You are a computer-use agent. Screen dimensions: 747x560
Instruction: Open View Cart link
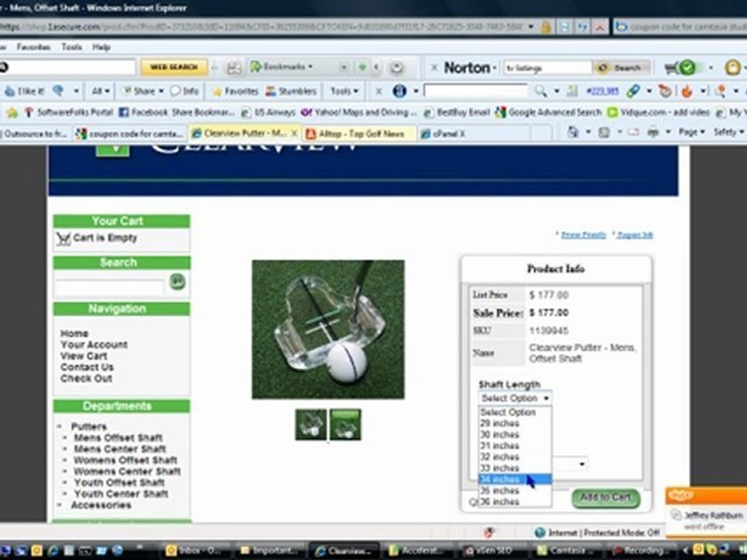click(x=83, y=355)
